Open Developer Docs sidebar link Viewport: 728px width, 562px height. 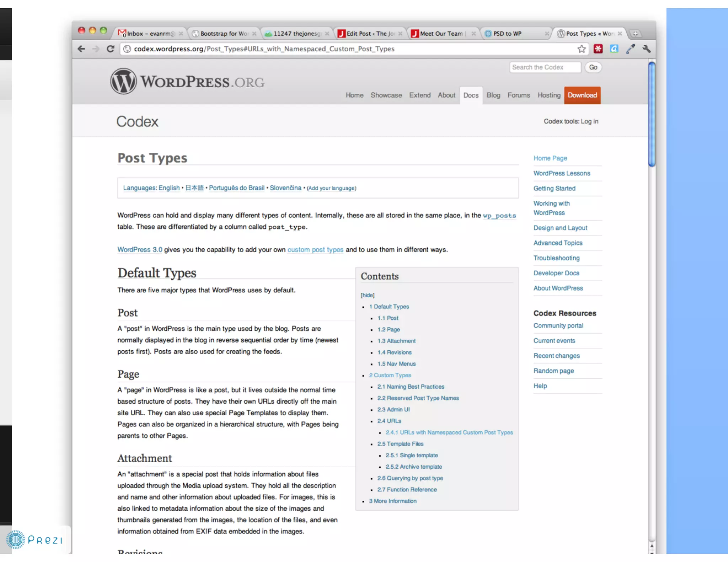(x=556, y=273)
